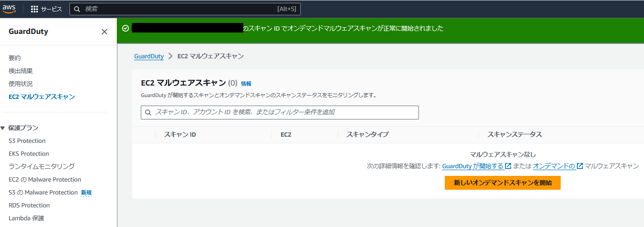Click the magnifier icon in filter field
The image size is (644, 227).
click(148, 112)
